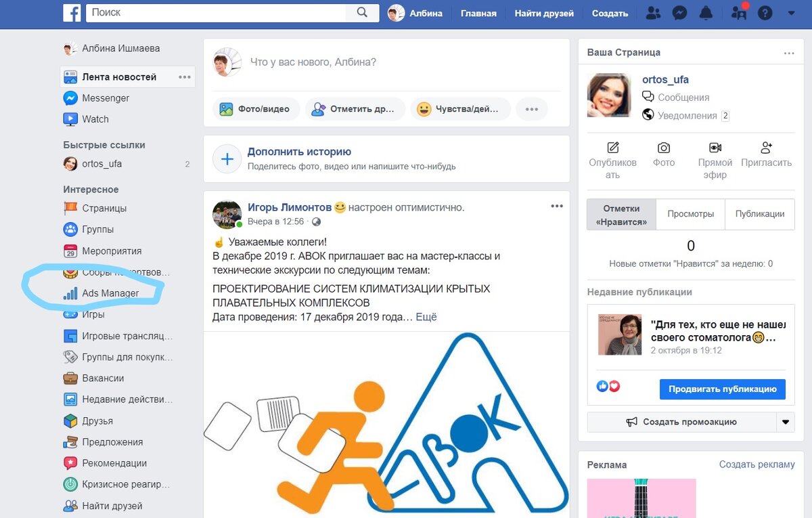Open the friend requests icon in top bar
Image resolution: width=812 pixels, height=518 pixels.
point(653,13)
